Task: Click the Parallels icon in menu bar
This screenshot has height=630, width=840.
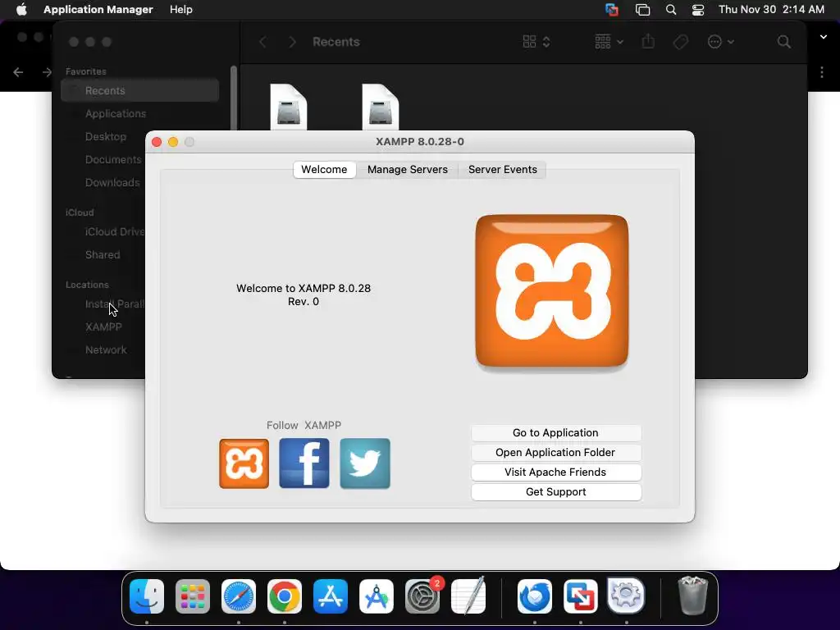Action: pos(612,10)
